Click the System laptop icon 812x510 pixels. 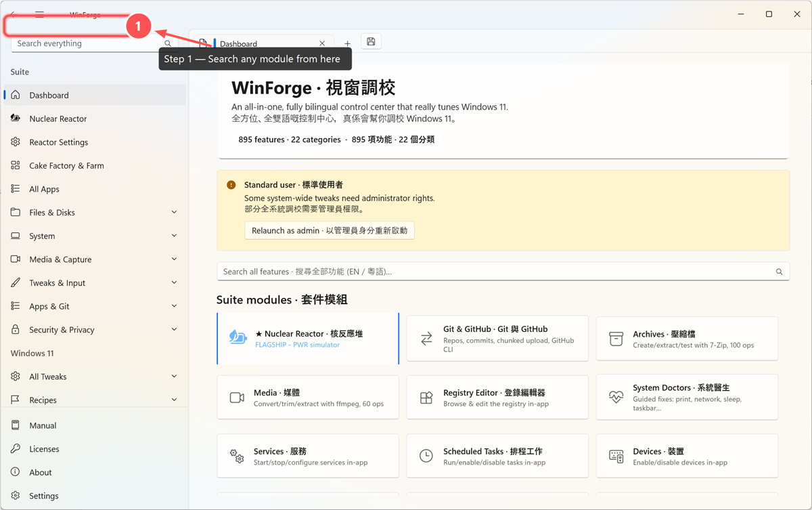pos(16,236)
